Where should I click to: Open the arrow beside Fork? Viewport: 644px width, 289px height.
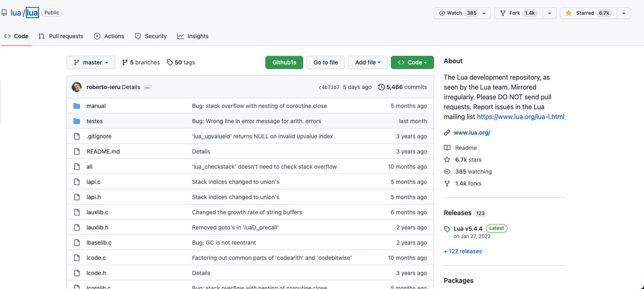[549, 13]
